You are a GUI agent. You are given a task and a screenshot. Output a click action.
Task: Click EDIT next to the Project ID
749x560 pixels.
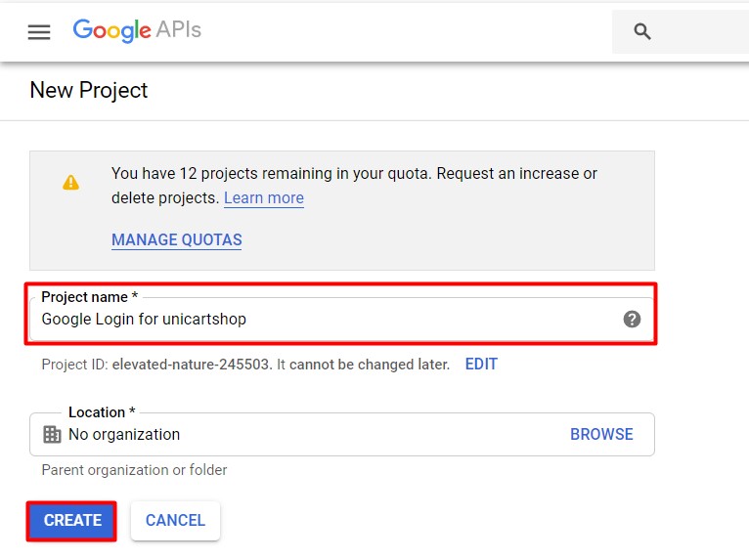481,365
